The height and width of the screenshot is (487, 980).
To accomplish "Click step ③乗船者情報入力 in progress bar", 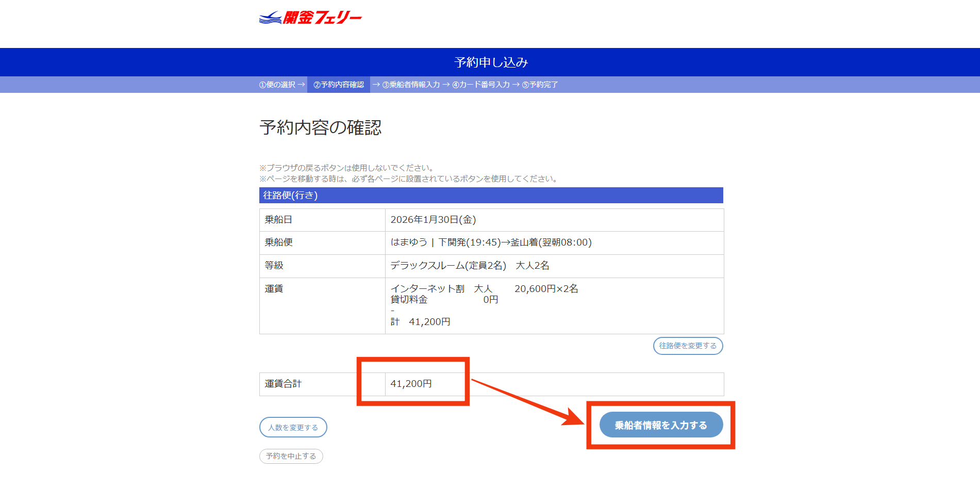I will (x=411, y=85).
